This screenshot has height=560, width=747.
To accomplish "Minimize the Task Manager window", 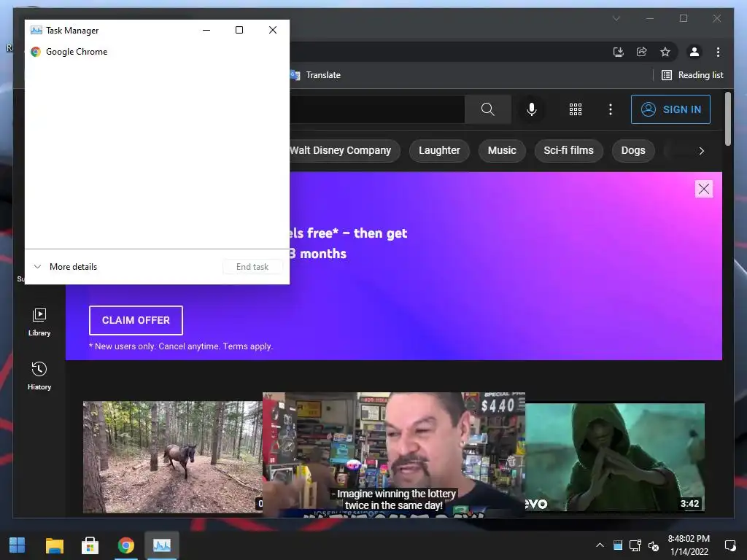I will (206, 30).
